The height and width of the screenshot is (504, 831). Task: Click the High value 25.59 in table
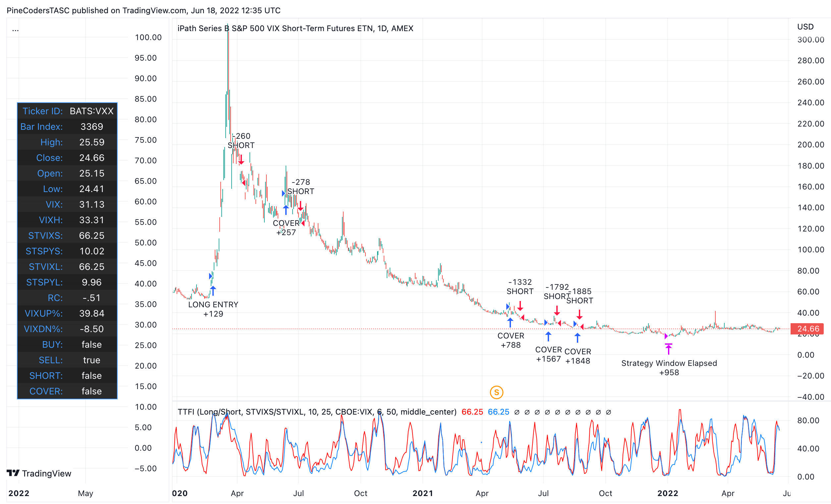point(91,142)
